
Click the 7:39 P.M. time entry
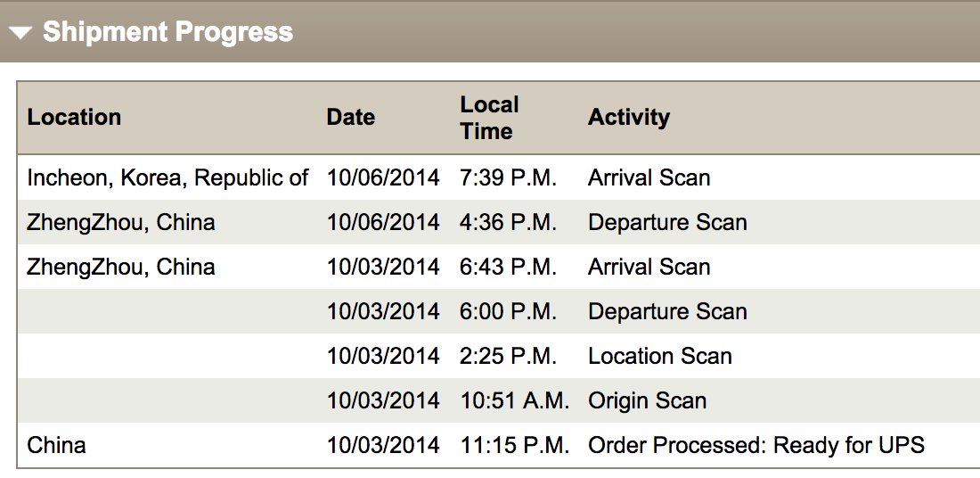pyautogui.click(x=508, y=177)
